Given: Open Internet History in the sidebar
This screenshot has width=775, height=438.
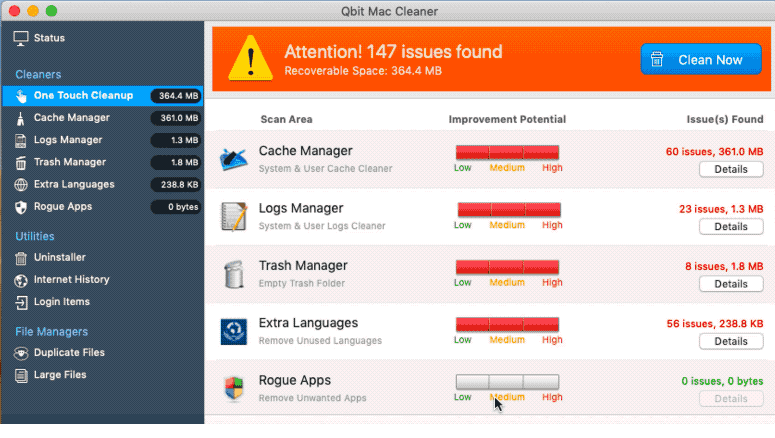Looking at the screenshot, I should pos(71,279).
